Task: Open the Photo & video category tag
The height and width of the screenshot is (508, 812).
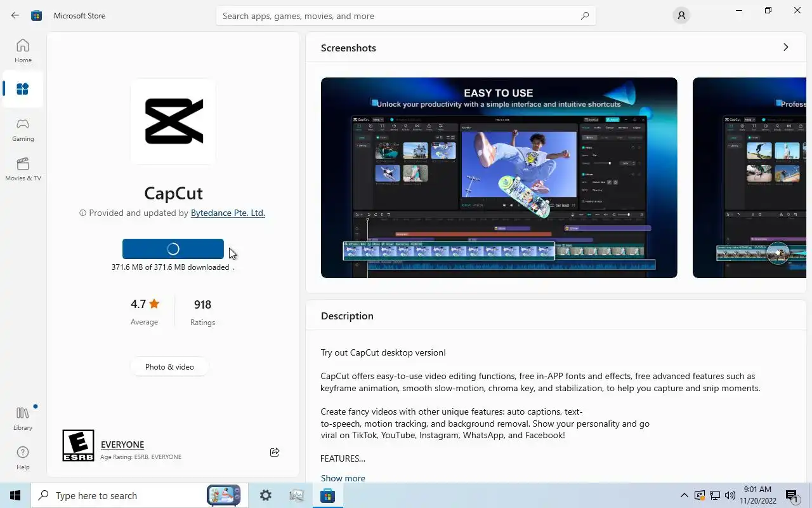Action: point(169,367)
